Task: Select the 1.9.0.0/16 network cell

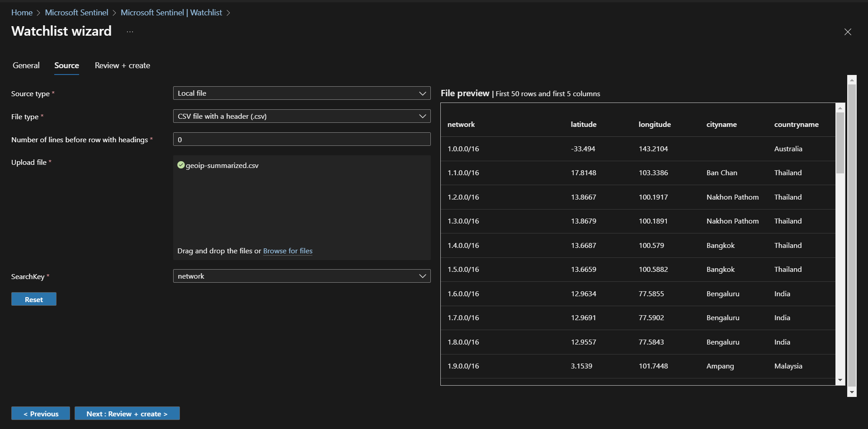Action: click(x=463, y=366)
